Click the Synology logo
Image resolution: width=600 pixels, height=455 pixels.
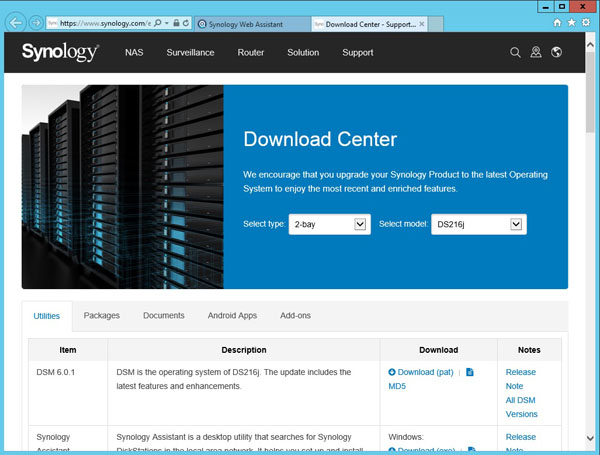pyautogui.click(x=61, y=52)
